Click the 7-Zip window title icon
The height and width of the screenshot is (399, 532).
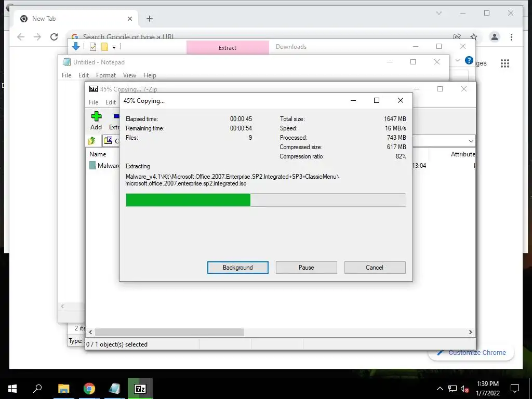coord(94,89)
